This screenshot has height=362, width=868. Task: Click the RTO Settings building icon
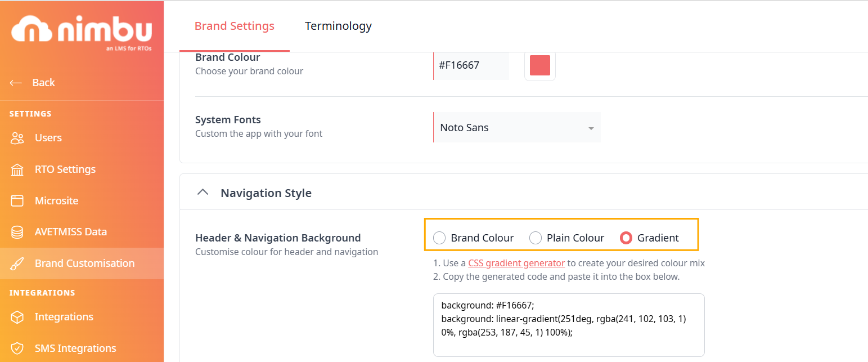pyautogui.click(x=17, y=169)
